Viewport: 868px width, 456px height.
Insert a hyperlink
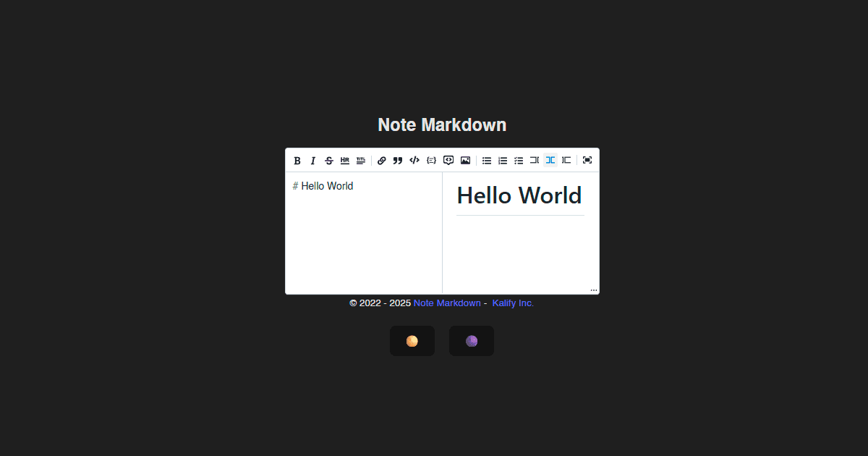(382, 161)
